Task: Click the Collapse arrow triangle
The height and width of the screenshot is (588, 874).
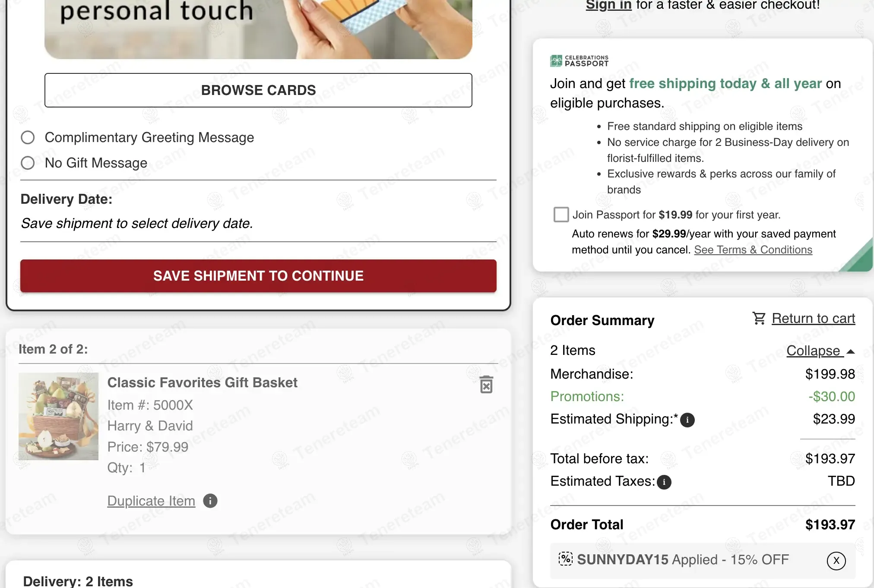Action: click(851, 351)
